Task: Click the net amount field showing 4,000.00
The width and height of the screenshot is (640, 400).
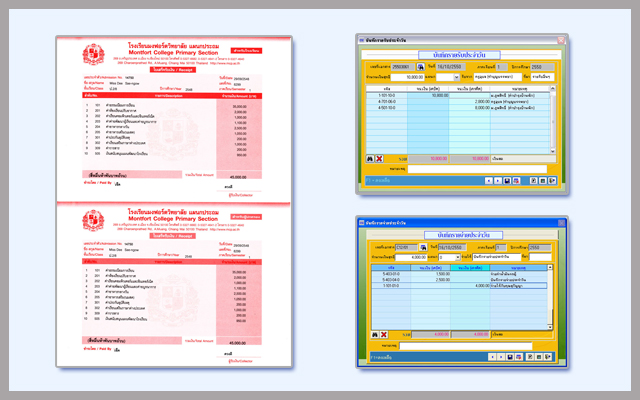Action: coord(411,257)
